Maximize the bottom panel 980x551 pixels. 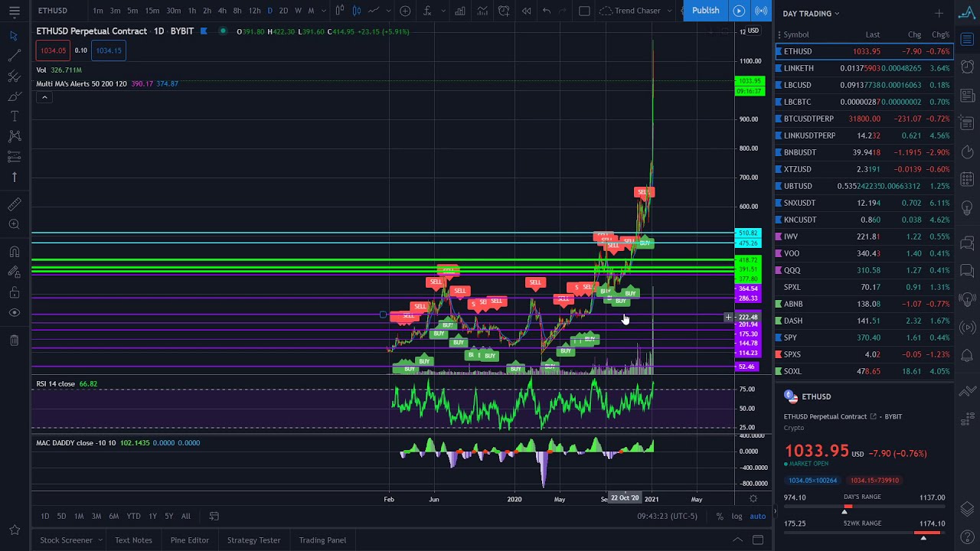pos(758,540)
